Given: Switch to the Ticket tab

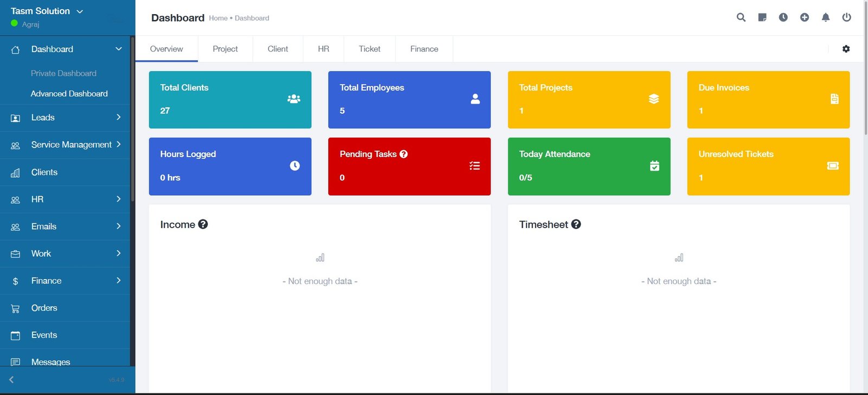Looking at the screenshot, I should [369, 49].
